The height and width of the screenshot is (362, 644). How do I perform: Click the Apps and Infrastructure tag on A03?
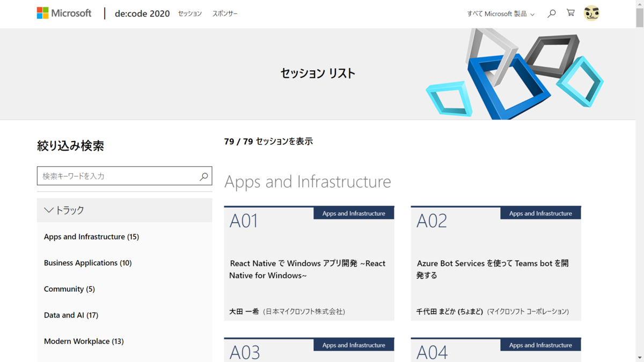(x=354, y=345)
